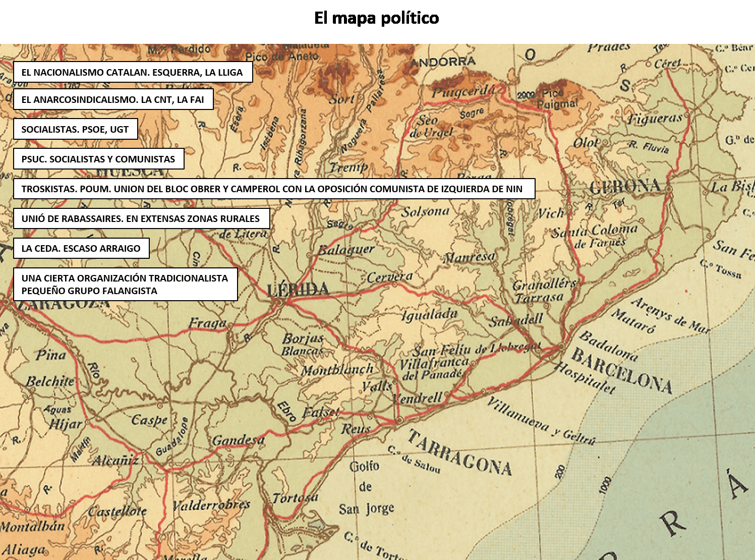Screen dimensions: 755x560
Task: Click the "Pico Puigmal" label on the map
Action: [x=557, y=99]
